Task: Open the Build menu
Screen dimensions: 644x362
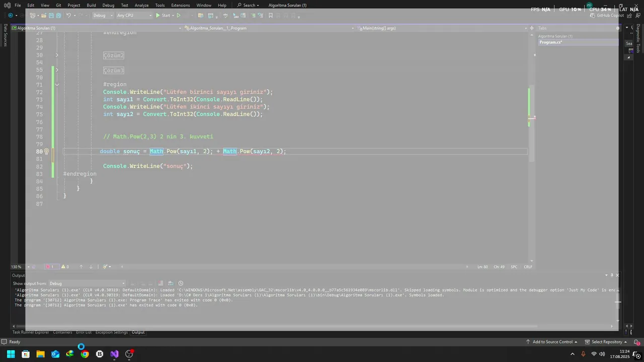Action: 91,5
